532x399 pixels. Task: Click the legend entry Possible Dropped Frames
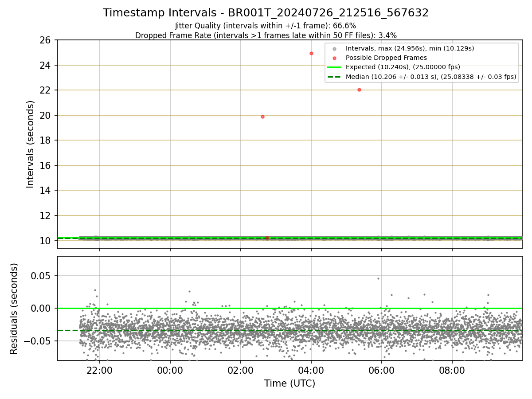coord(386,58)
